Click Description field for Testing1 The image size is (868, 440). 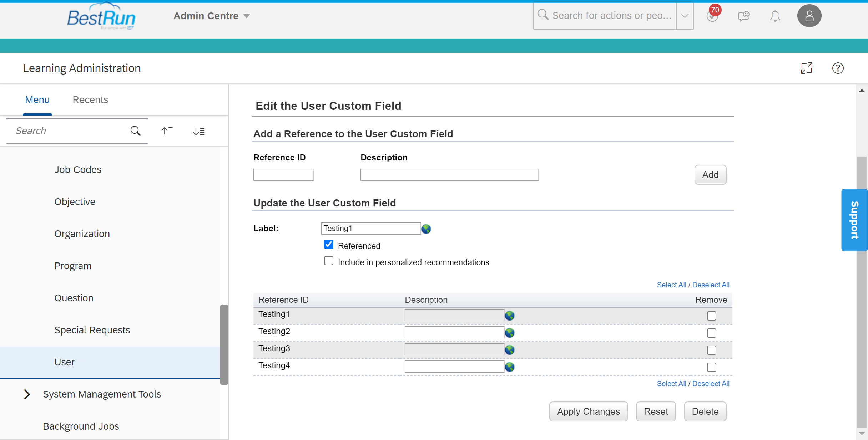click(454, 315)
